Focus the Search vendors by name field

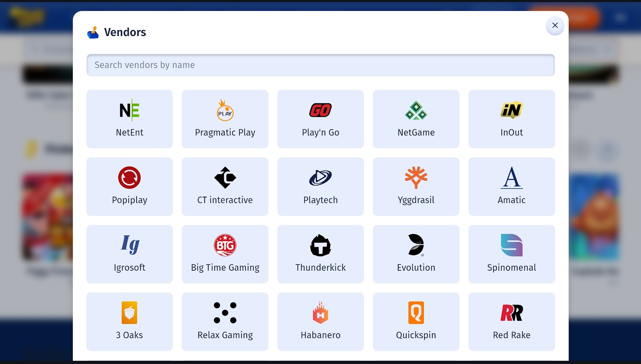point(320,65)
